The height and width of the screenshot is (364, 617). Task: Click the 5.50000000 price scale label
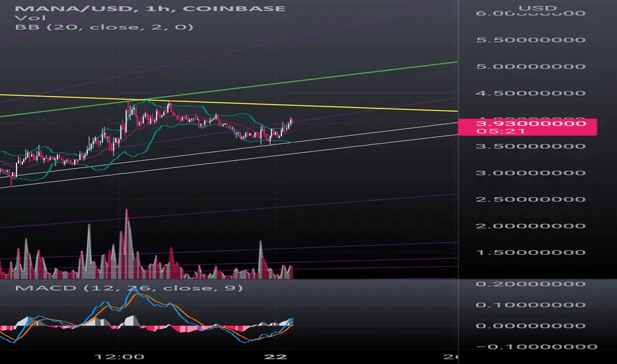pyautogui.click(x=530, y=40)
